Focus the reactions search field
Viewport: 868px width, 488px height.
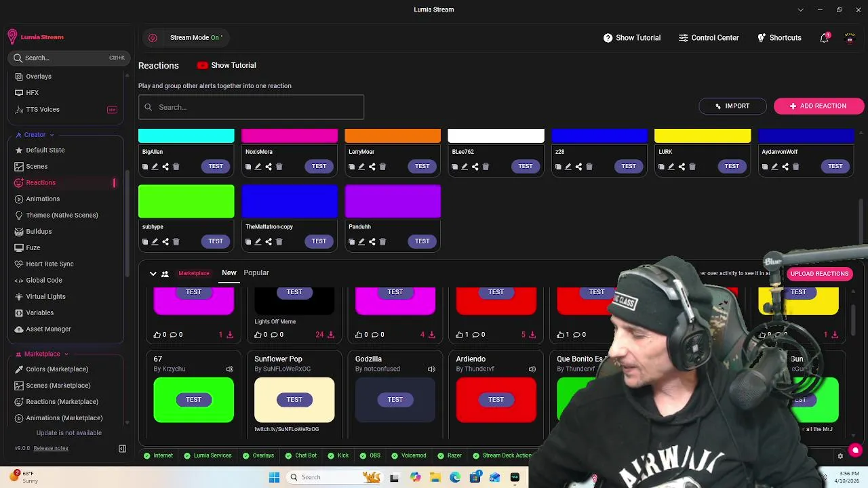pos(251,107)
